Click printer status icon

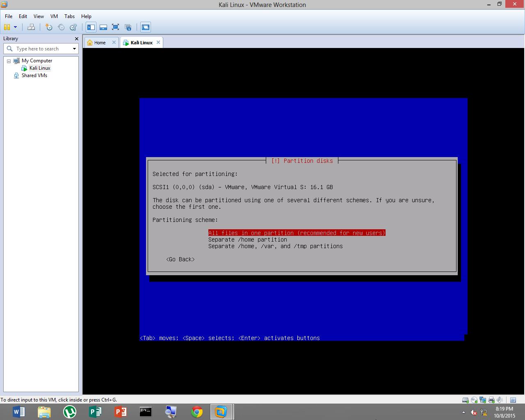click(491, 400)
